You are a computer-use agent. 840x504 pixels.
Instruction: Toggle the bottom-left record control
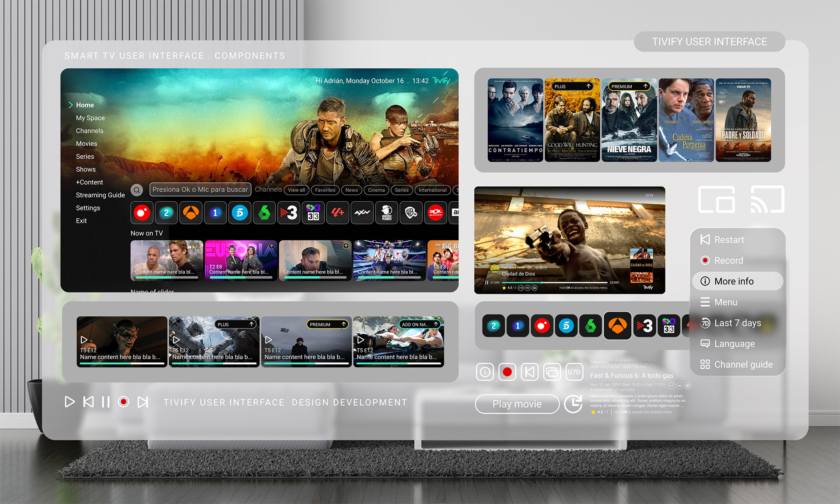coord(124,402)
